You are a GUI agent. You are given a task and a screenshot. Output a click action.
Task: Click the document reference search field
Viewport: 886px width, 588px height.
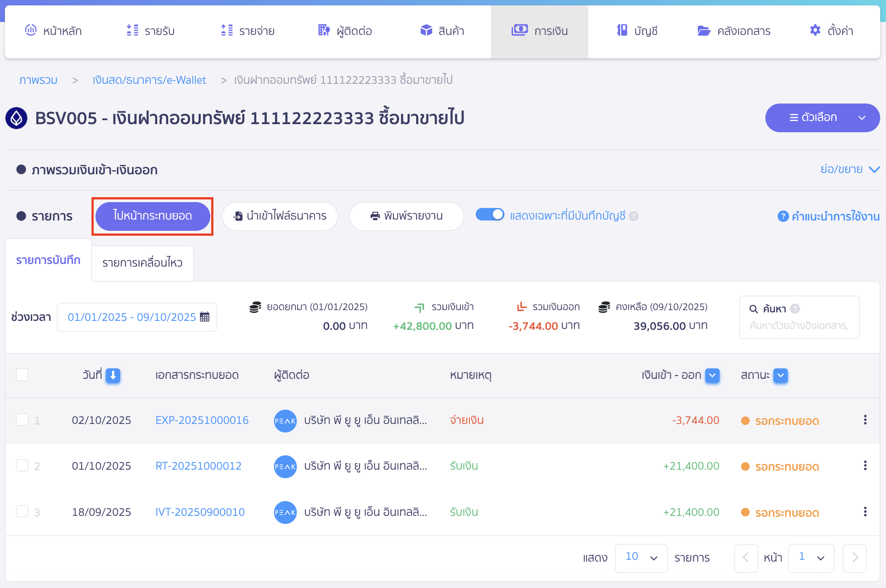(799, 325)
